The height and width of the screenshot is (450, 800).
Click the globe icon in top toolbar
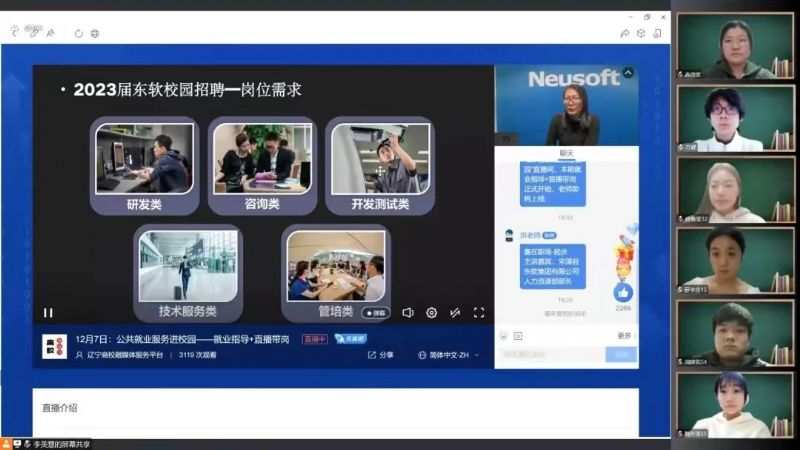(x=95, y=33)
